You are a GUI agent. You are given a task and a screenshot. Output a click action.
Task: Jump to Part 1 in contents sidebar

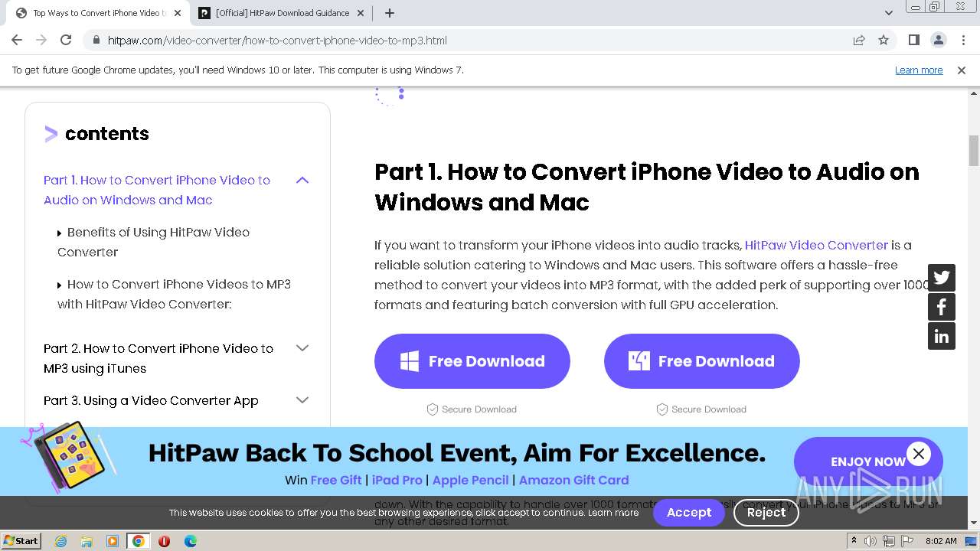pyautogui.click(x=157, y=191)
